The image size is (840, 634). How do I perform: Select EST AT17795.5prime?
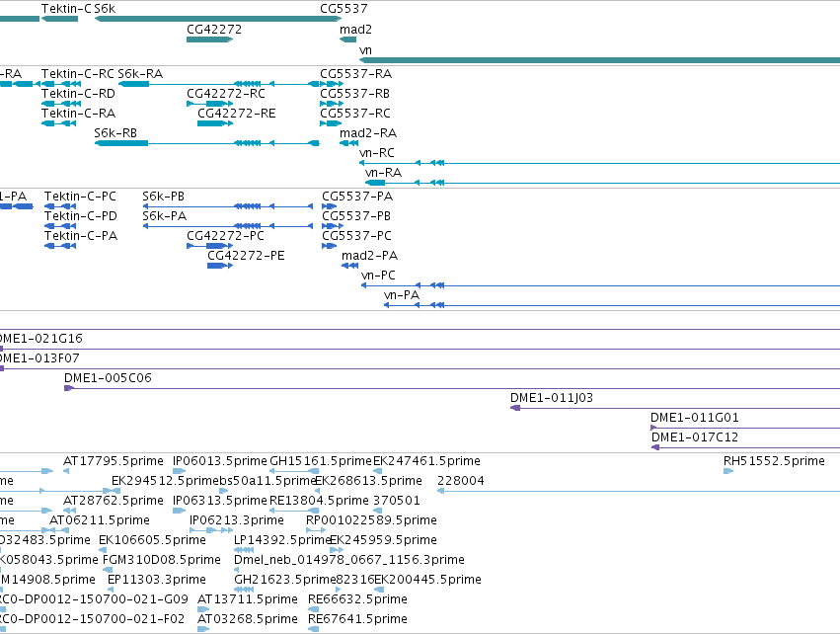[66, 471]
